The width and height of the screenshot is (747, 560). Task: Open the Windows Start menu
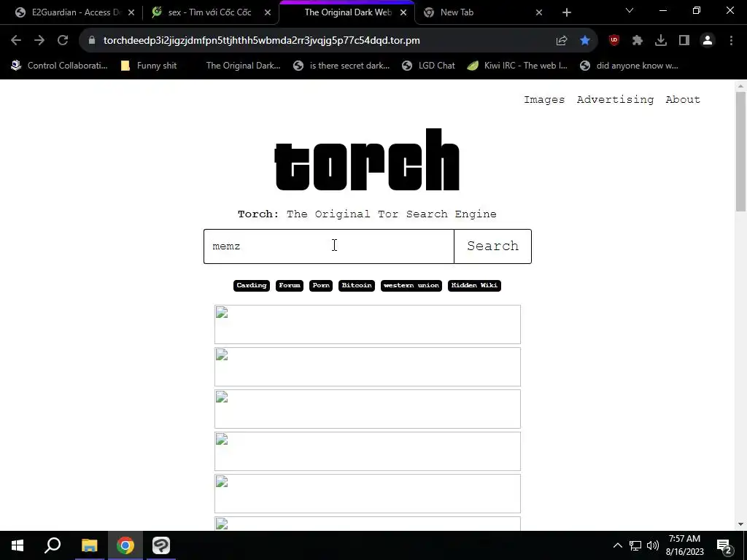coord(18,545)
